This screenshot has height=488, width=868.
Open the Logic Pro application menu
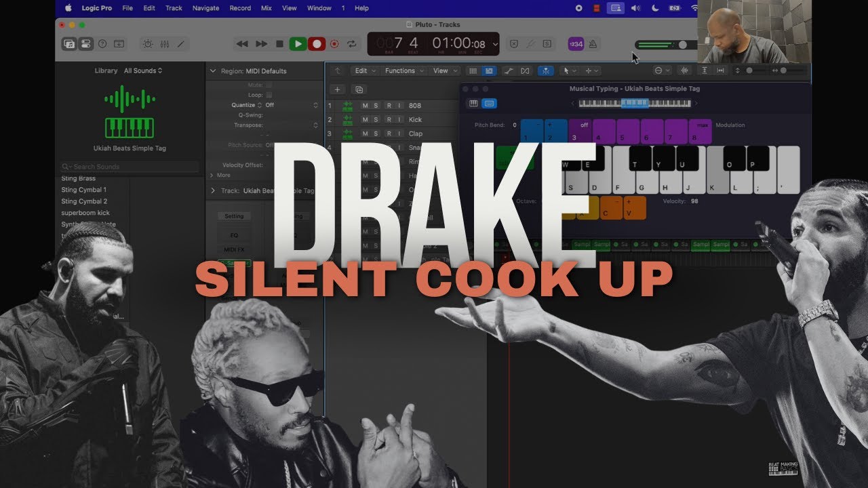(x=98, y=8)
